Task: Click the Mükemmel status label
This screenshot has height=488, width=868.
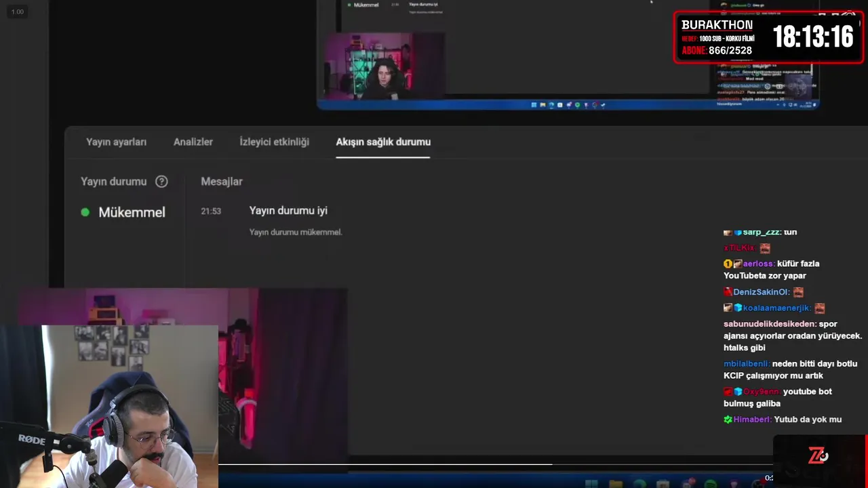Action: (132, 212)
